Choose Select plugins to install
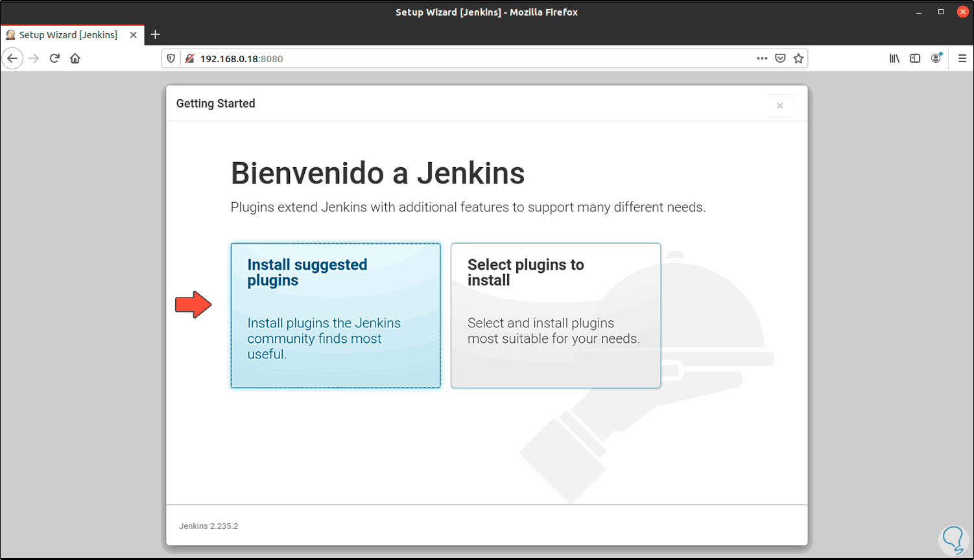The width and height of the screenshot is (974, 560). (556, 316)
